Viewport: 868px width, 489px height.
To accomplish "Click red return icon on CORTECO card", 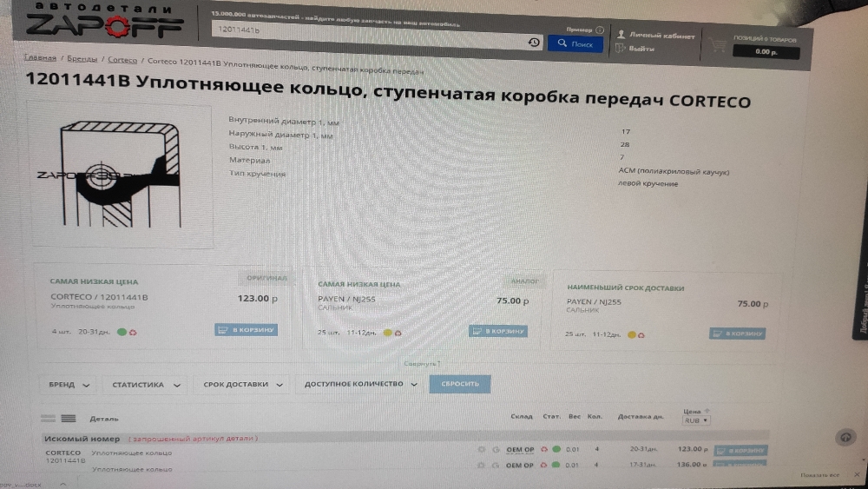I will click(x=133, y=333).
